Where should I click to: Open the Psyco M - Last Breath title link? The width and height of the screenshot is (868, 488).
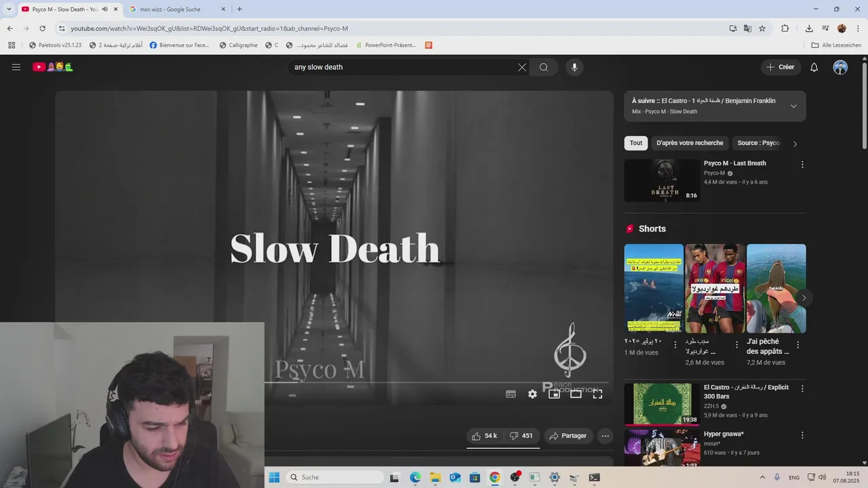click(x=734, y=163)
